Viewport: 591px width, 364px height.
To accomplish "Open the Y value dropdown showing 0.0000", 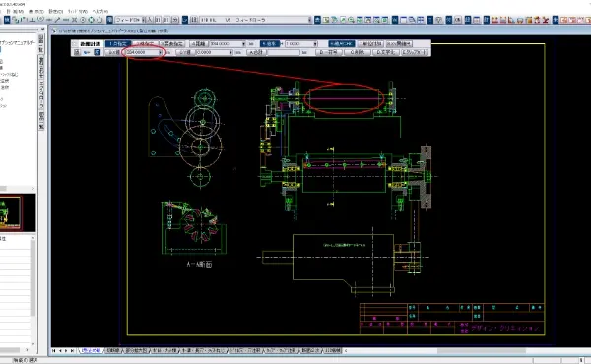I will (x=214, y=52).
